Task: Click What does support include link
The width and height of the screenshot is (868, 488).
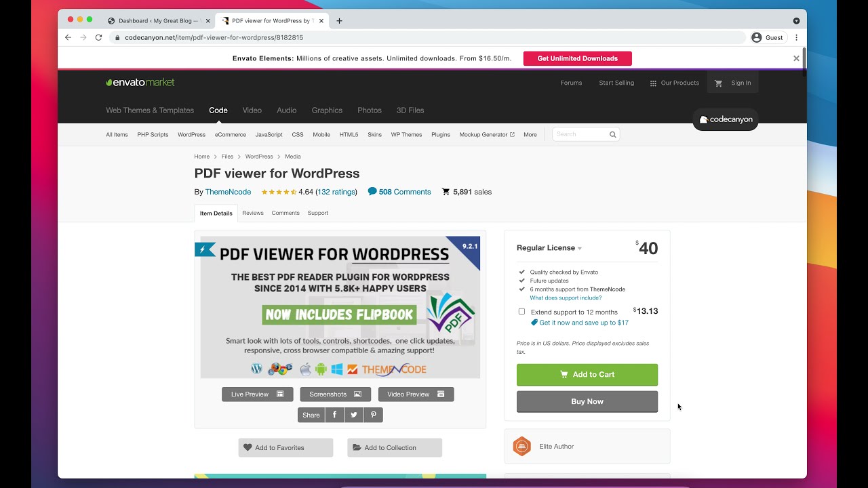Action: pos(566,298)
